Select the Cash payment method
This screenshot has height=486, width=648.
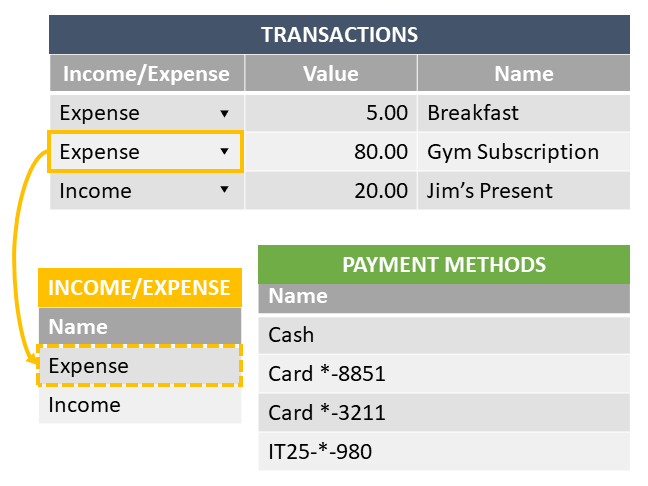point(444,335)
